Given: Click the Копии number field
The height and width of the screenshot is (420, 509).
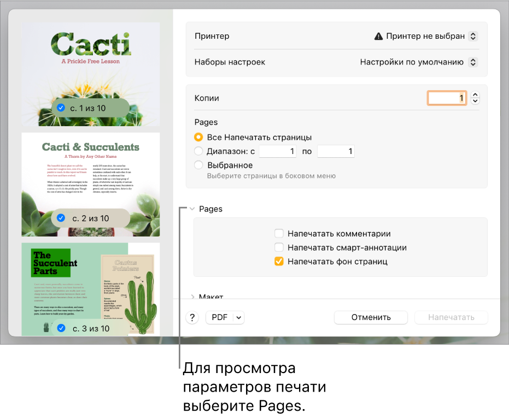Looking at the screenshot, I should click(447, 98).
